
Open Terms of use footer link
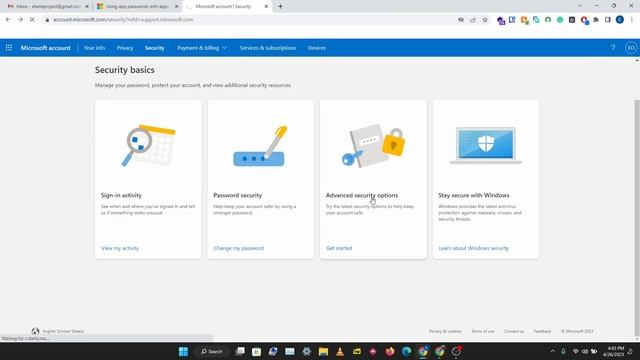[x=482, y=331]
